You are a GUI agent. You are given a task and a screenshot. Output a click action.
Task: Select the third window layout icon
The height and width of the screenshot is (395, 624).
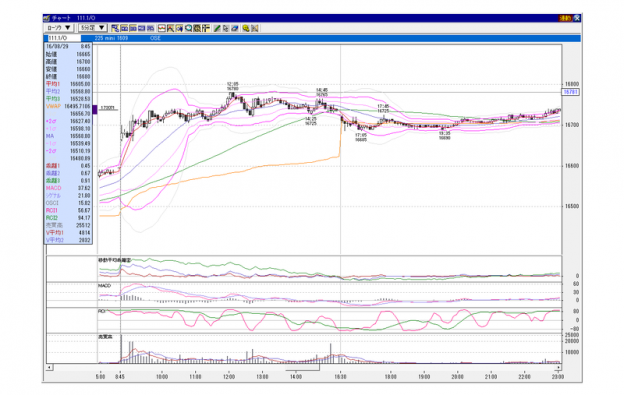pos(133,28)
